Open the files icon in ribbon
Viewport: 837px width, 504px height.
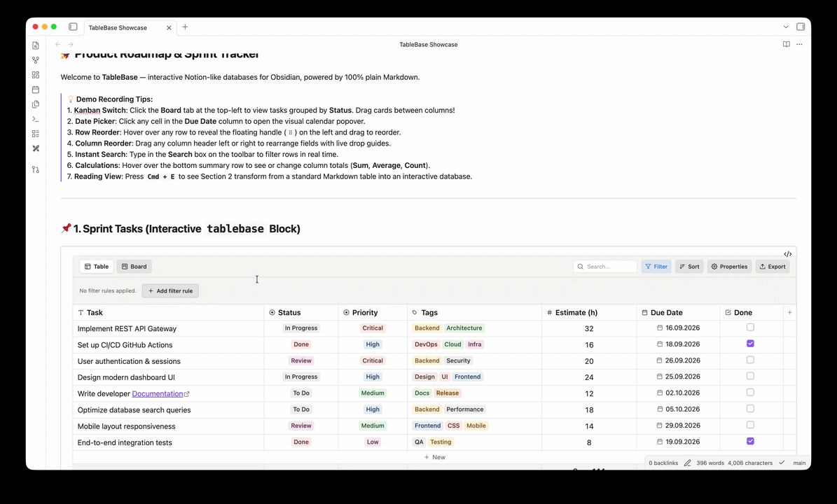36,46
